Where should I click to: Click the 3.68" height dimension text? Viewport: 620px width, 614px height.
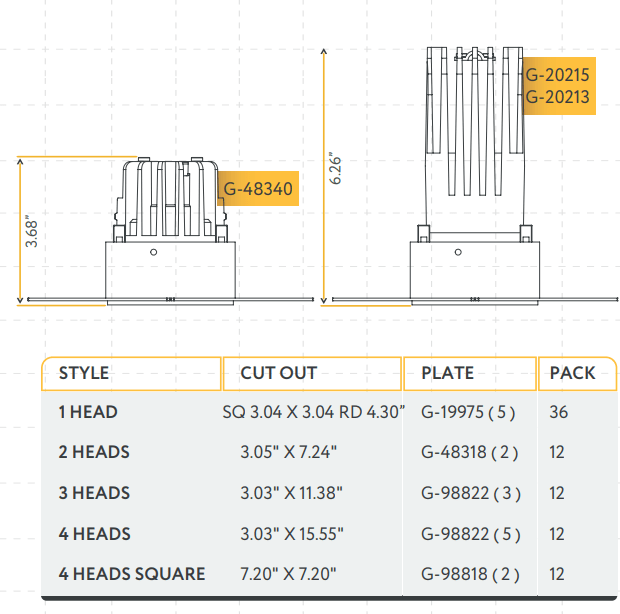click(32, 232)
